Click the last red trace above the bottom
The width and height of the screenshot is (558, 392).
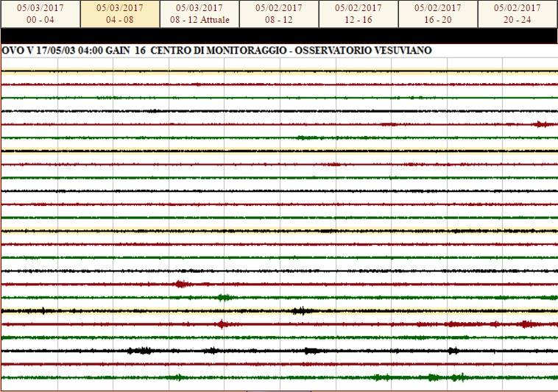point(279,365)
